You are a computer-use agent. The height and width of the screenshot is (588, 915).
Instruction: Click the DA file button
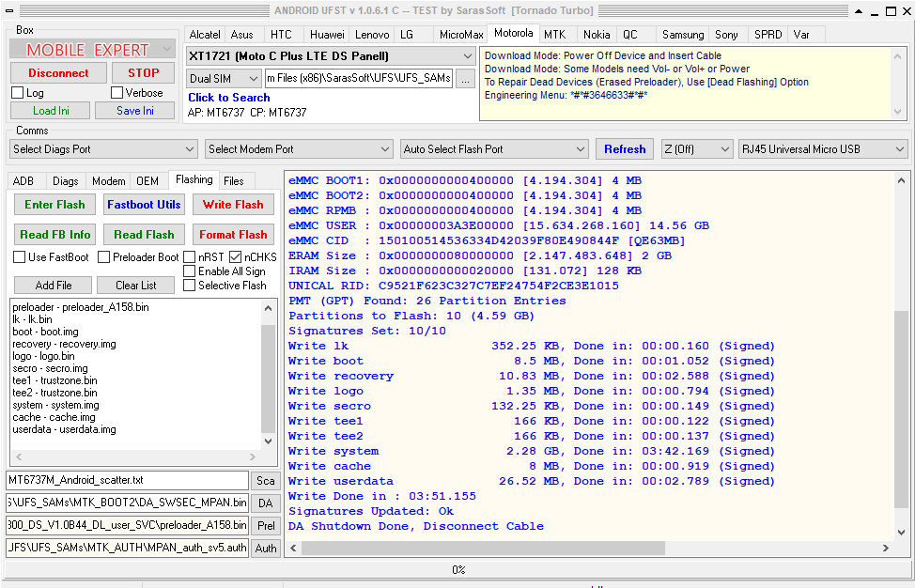coord(266,503)
